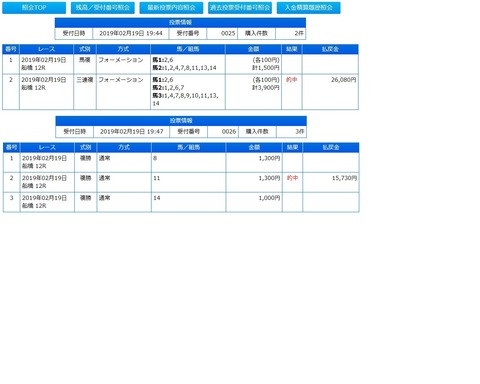Click the 受付番号 label beside 0025

[x=188, y=33]
